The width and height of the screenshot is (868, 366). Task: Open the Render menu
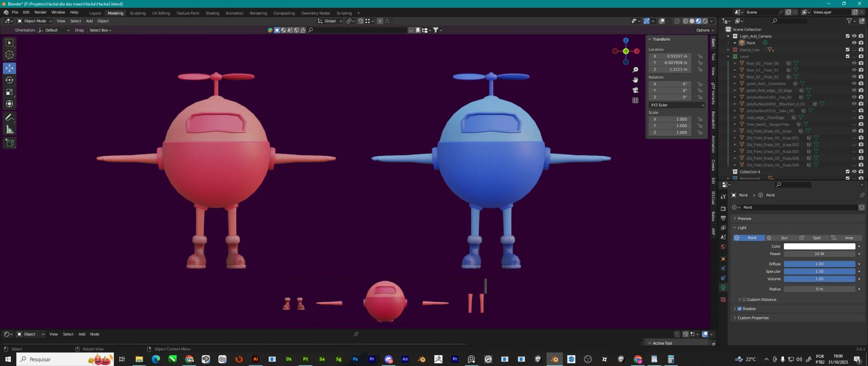click(40, 12)
